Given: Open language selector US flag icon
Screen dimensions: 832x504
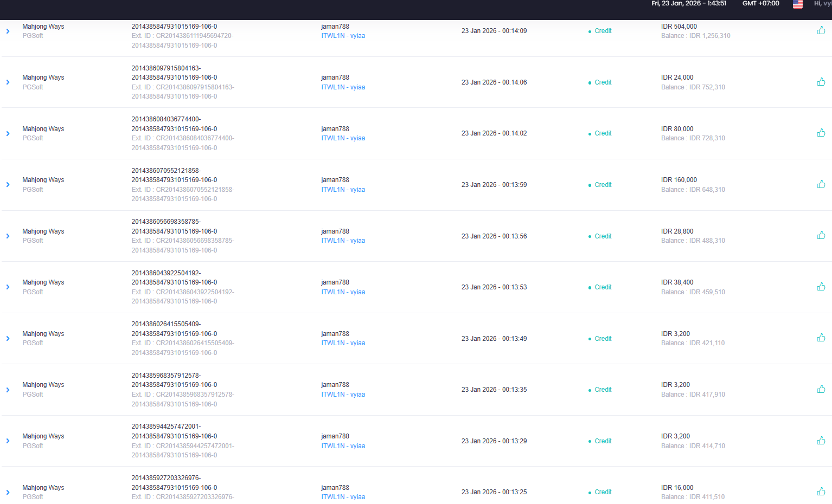Looking at the screenshot, I should [798, 4].
